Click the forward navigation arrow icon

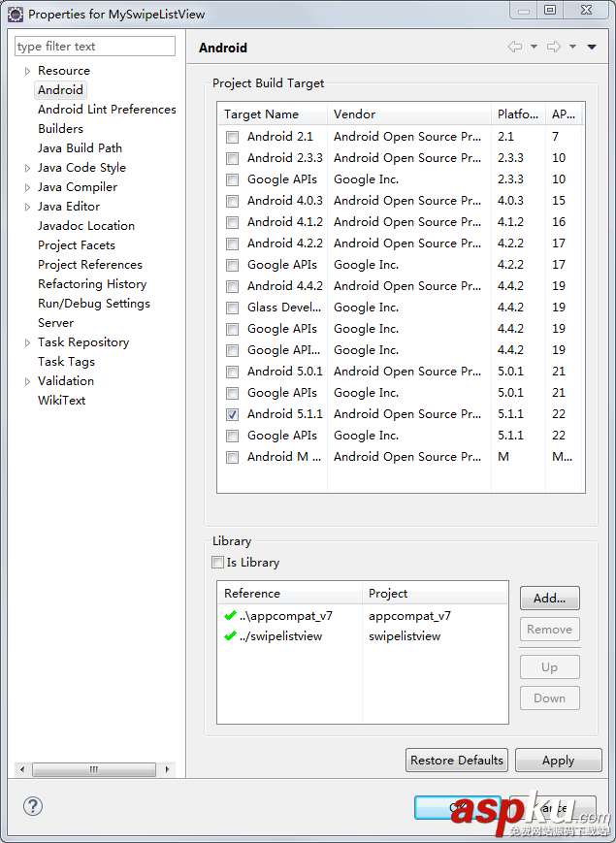click(554, 47)
